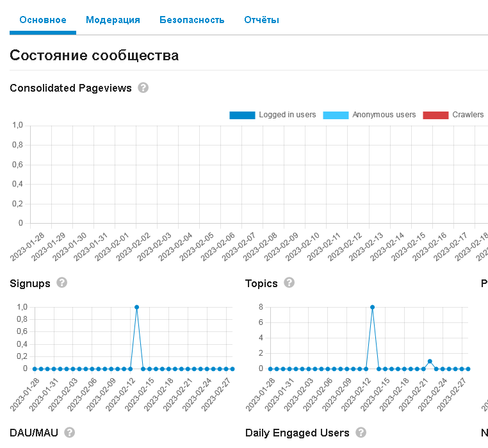Click the small Topics point at 1

click(430, 361)
